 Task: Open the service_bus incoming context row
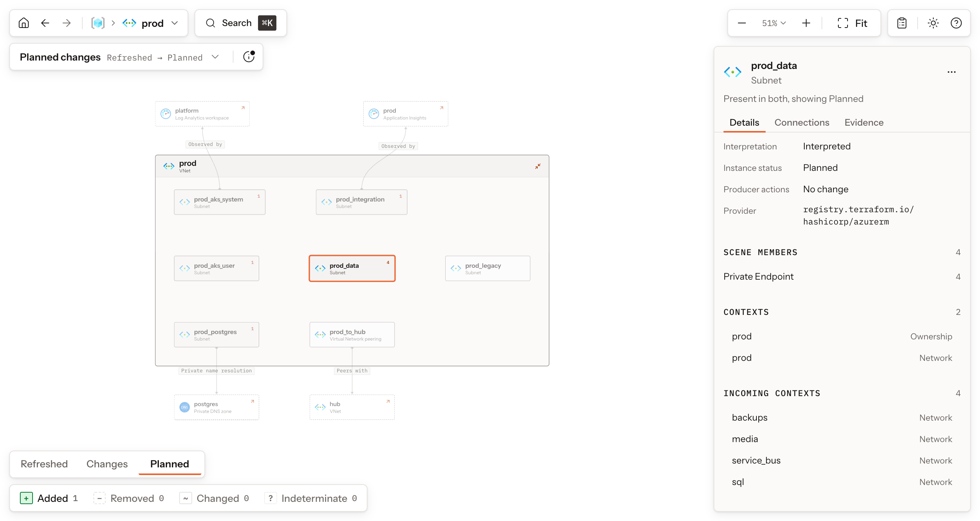842,460
